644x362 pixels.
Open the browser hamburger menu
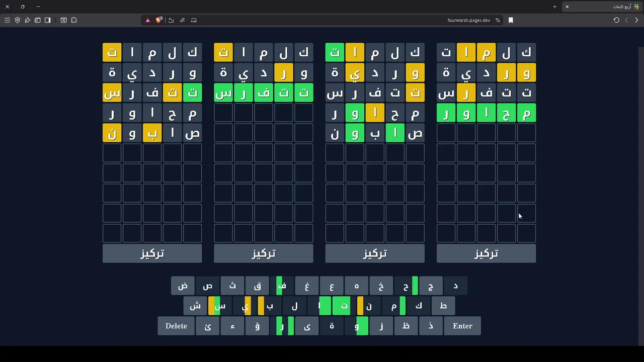(7, 20)
